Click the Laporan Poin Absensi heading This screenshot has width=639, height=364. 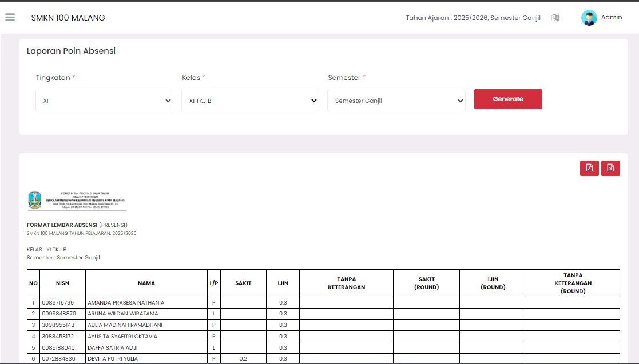(x=71, y=51)
